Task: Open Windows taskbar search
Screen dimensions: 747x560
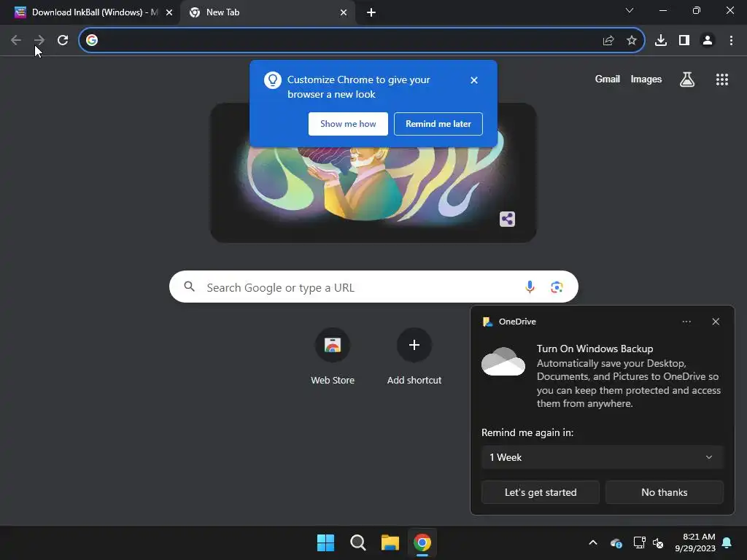Action: [x=357, y=542]
